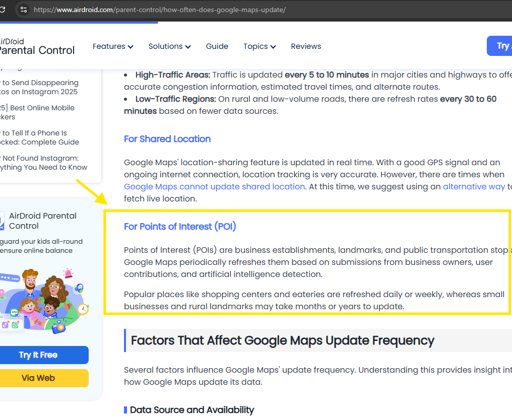
Task: Click the Try It Free button
Action: click(44, 355)
